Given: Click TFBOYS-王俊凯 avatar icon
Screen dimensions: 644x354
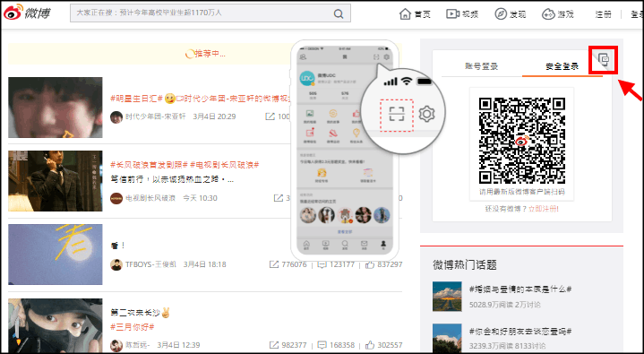Looking at the screenshot, I should click(116, 264).
